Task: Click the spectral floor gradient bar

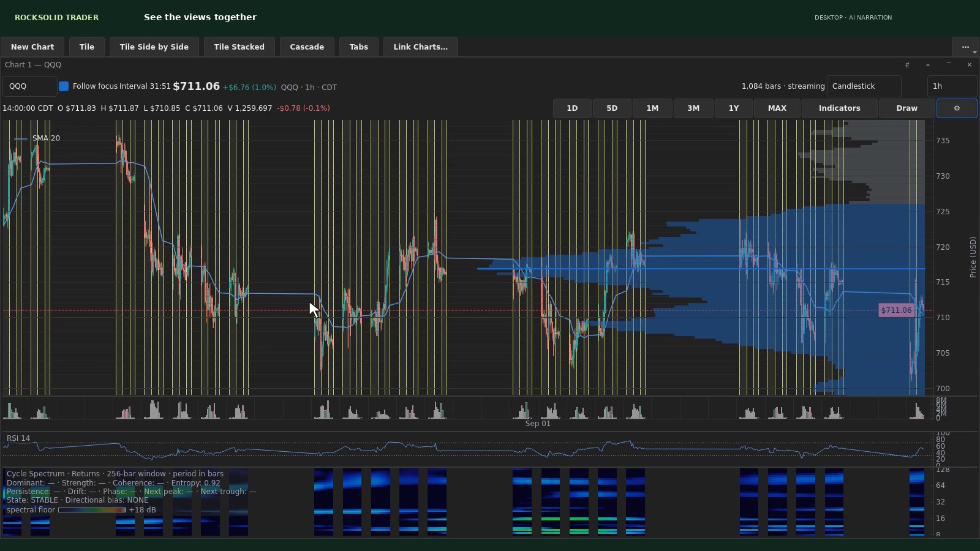Action: pyautogui.click(x=92, y=510)
